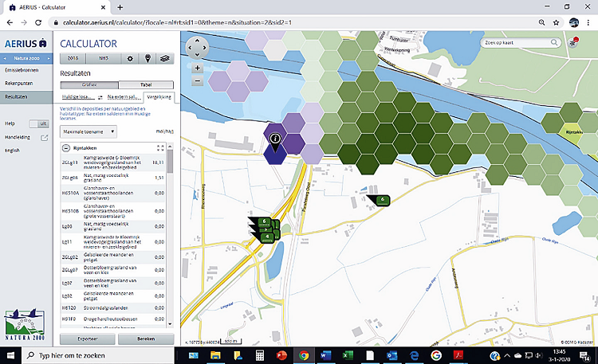Zoom out on the map
598x364 pixels.
pos(197,80)
